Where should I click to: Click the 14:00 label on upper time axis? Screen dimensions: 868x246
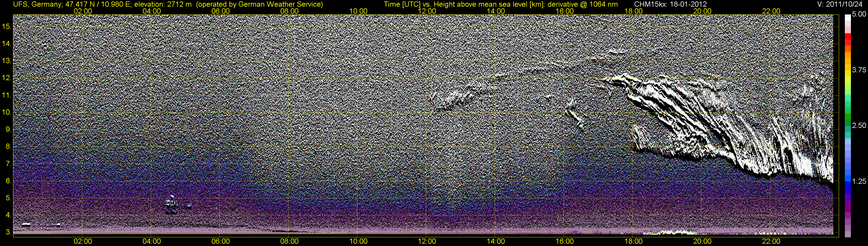[x=496, y=11]
